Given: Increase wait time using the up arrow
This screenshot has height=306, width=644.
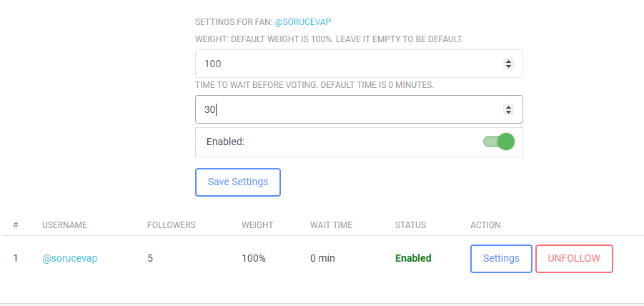Looking at the screenshot, I should point(508,107).
